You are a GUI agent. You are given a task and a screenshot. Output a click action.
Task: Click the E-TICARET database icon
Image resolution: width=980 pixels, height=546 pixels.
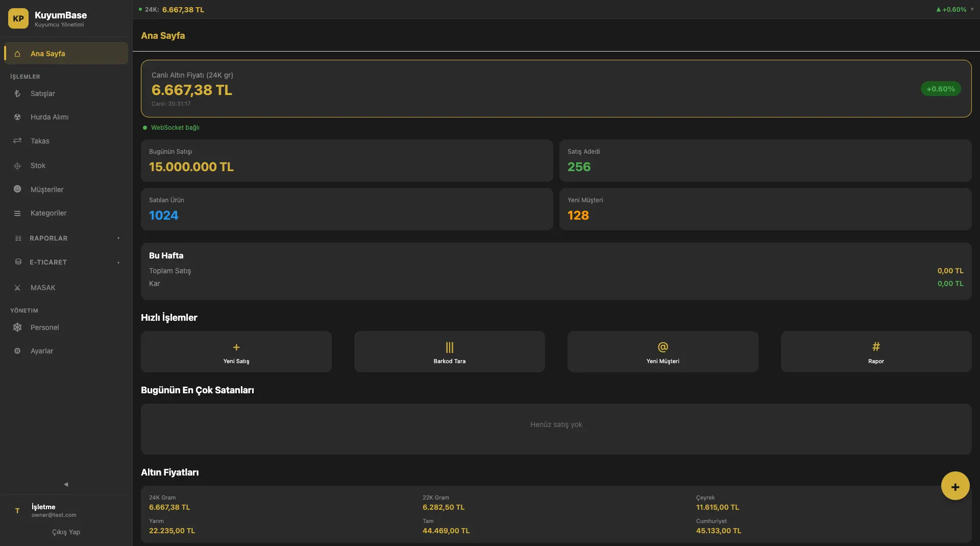click(18, 262)
